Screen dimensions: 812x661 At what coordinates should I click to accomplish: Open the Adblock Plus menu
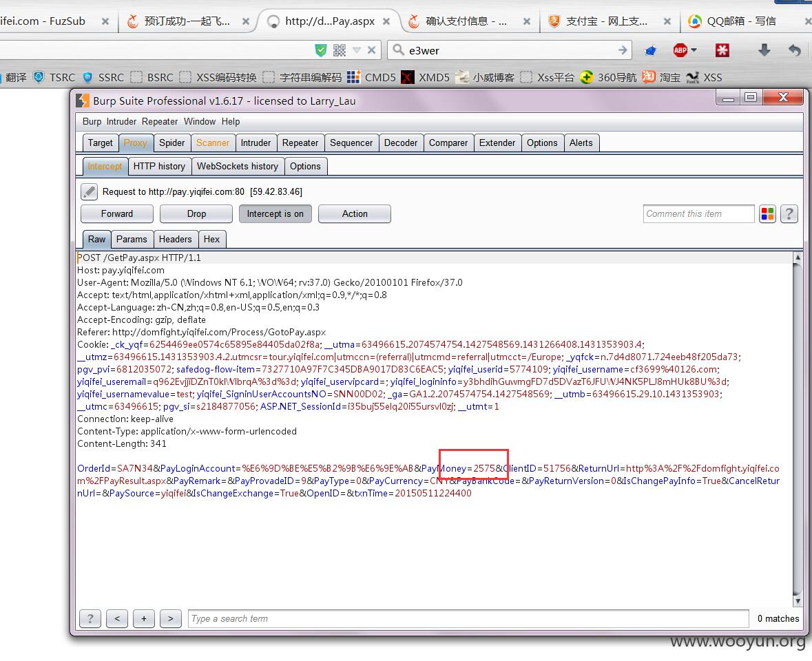click(685, 50)
